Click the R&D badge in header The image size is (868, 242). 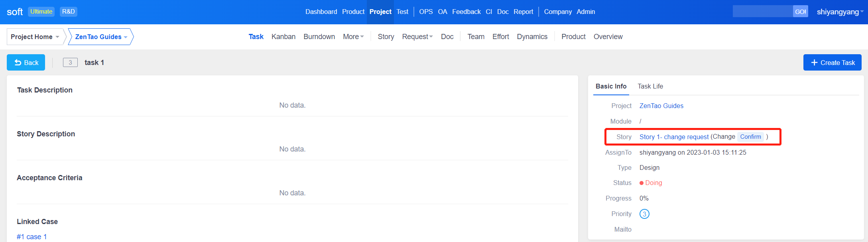(68, 12)
